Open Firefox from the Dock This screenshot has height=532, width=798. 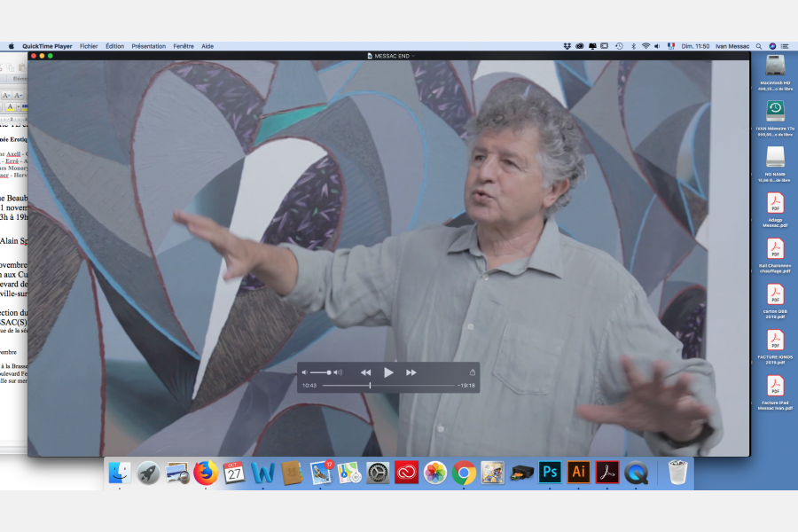[206, 473]
